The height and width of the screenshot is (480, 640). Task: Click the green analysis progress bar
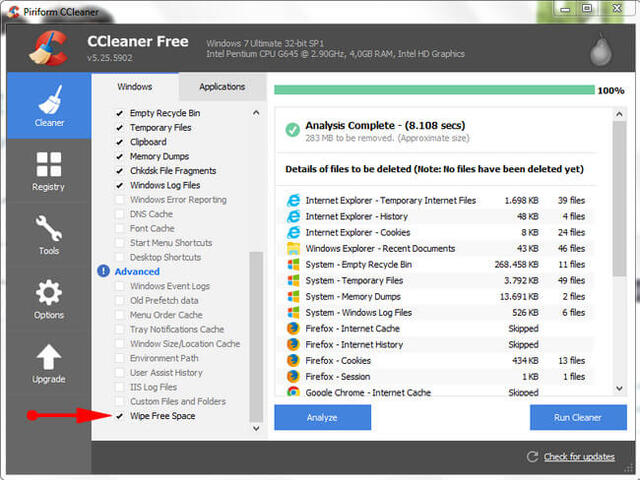[434, 90]
